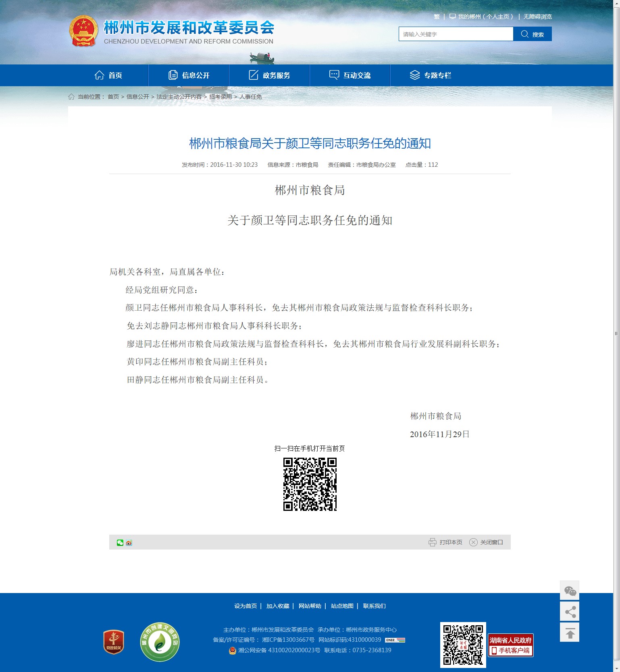The height and width of the screenshot is (672, 620).
Task: Click the search keyword input field
Action: (456, 34)
